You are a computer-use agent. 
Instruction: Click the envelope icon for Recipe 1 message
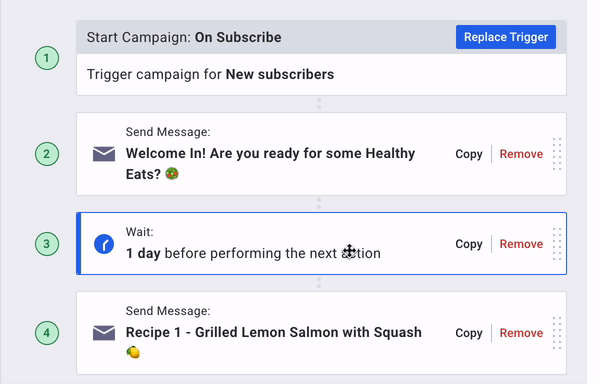[x=104, y=333]
